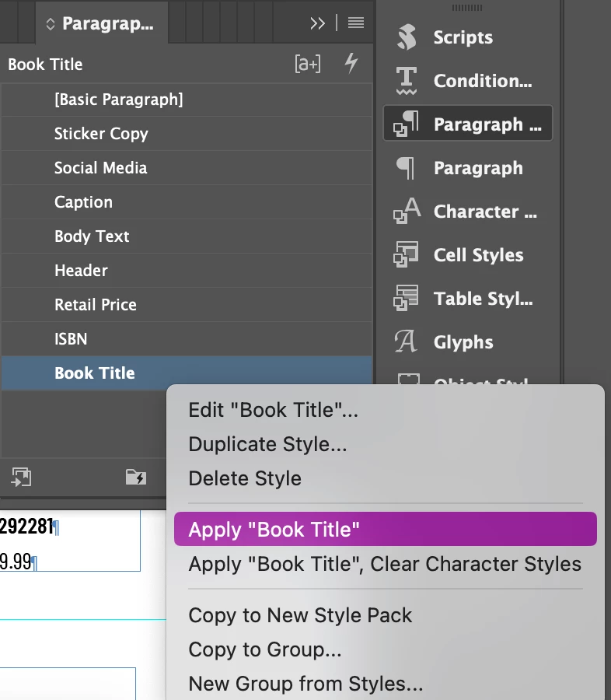
Task: Open the Cell Styles panel icon
Action: click(x=406, y=254)
